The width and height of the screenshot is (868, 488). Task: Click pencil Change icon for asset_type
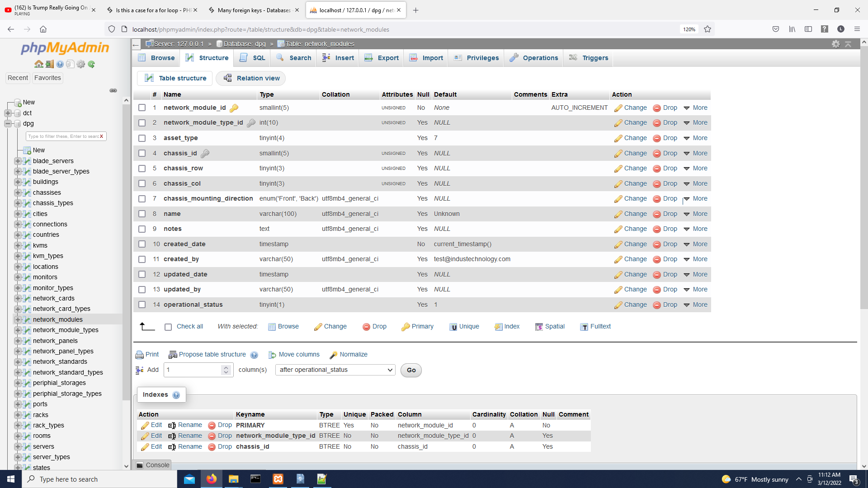[618, 138]
